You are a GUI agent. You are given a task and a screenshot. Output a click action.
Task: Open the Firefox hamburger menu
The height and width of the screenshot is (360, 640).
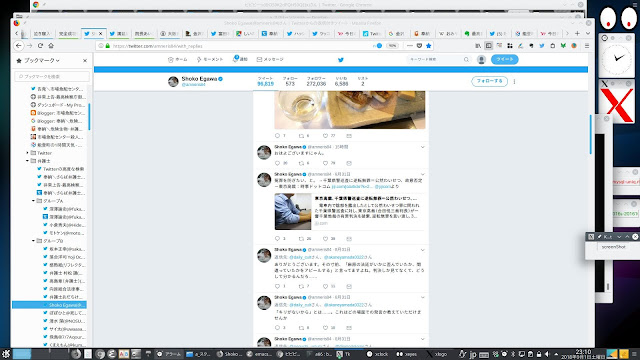point(587,46)
